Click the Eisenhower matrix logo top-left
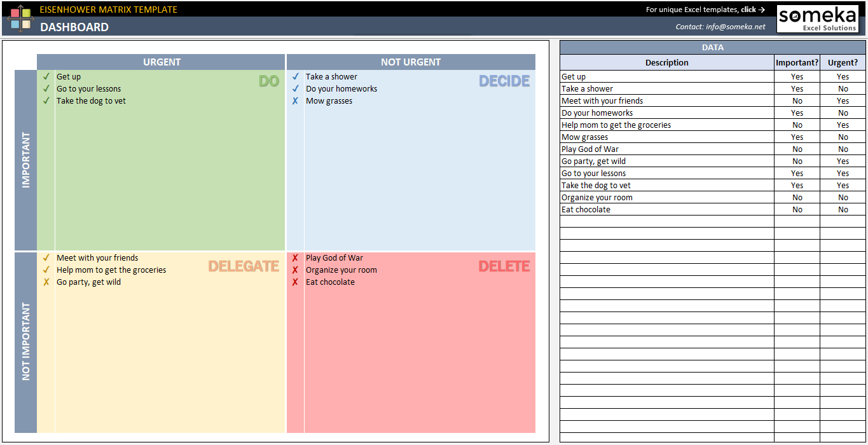The height and width of the screenshot is (445, 868). (20, 17)
